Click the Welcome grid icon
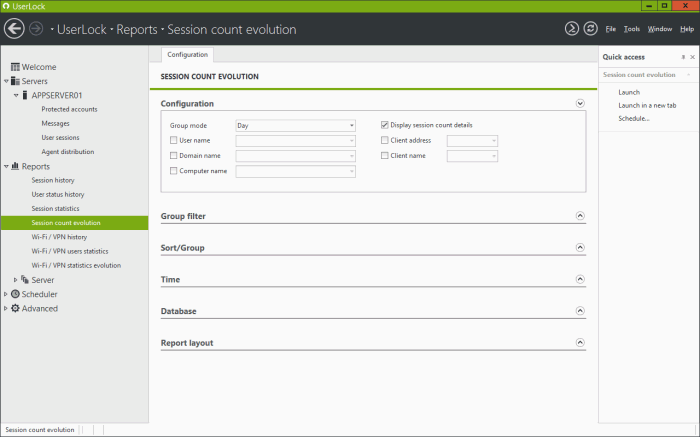 (x=15, y=67)
